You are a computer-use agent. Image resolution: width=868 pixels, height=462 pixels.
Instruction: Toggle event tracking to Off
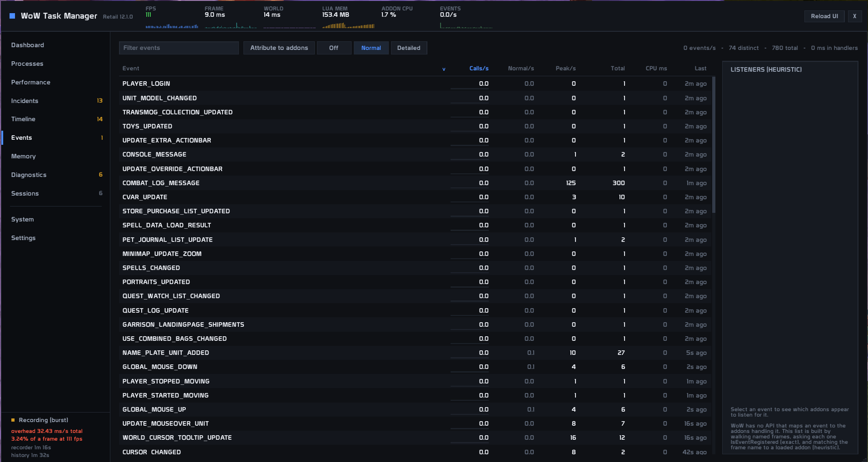point(334,48)
